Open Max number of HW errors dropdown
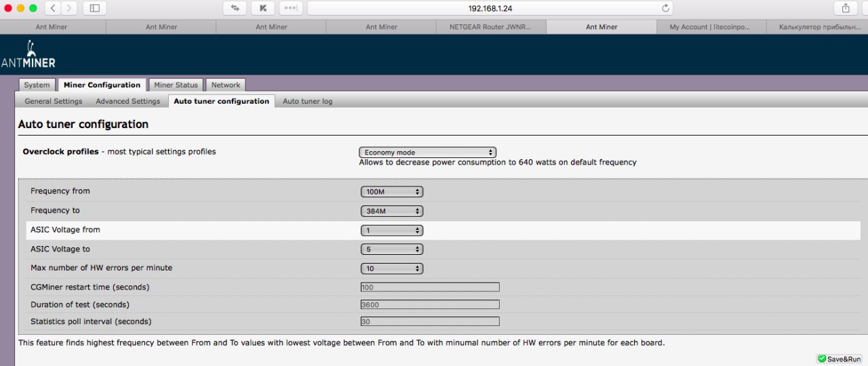The image size is (868, 366). [392, 268]
